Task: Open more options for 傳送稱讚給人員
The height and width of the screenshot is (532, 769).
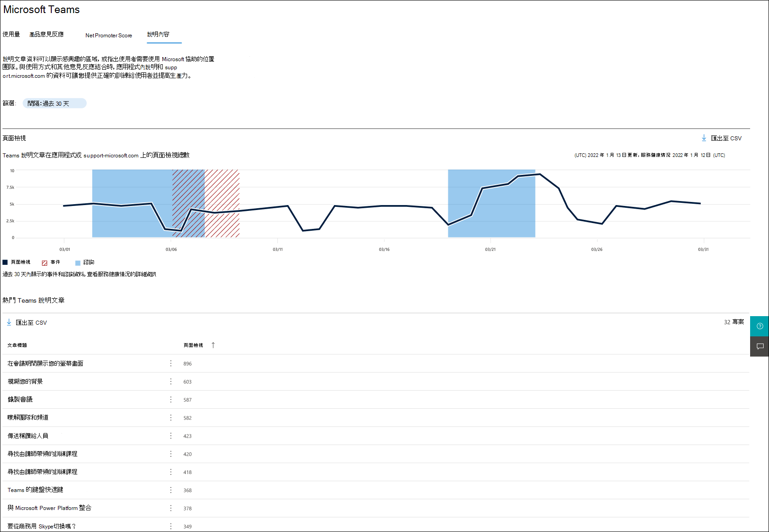Action: pyautogui.click(x=171, y=436)
